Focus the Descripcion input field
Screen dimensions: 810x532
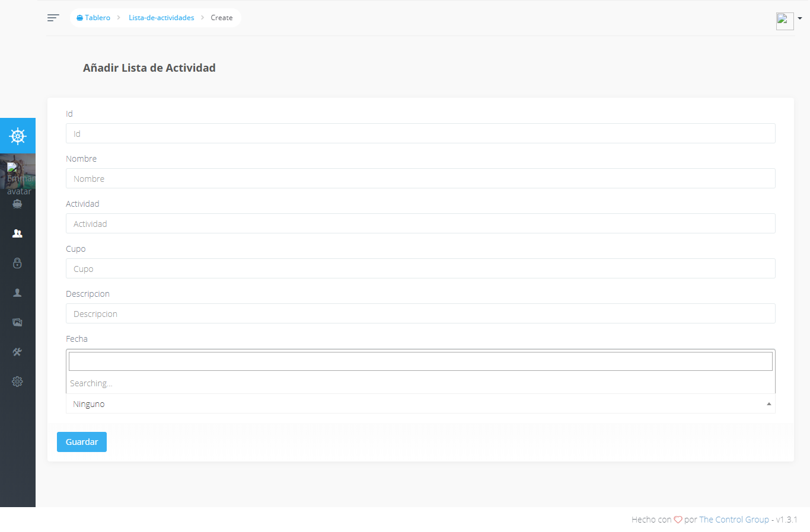(420, 313)
